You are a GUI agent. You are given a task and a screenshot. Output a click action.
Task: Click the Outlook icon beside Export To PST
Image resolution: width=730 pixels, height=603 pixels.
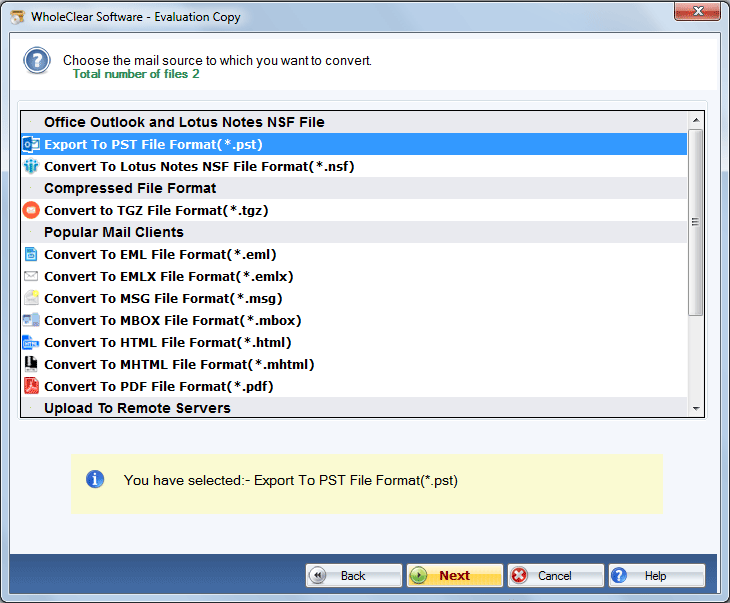click(31, 144)
